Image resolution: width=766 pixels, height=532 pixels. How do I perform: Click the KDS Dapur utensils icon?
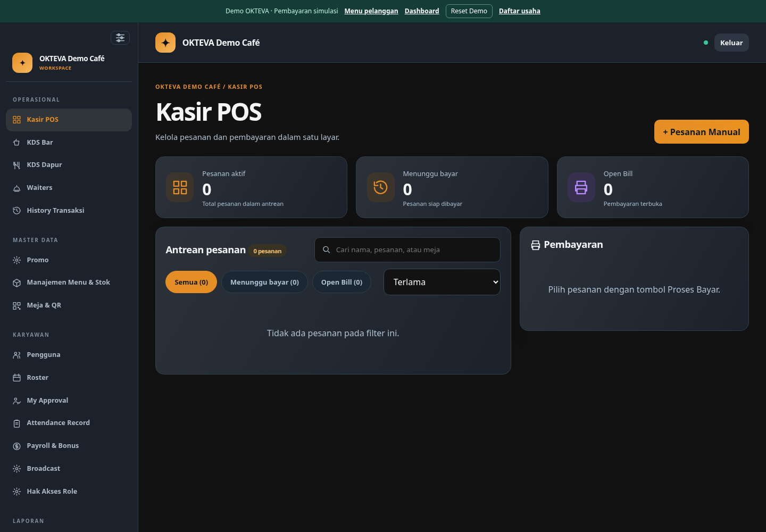[16, 165]
